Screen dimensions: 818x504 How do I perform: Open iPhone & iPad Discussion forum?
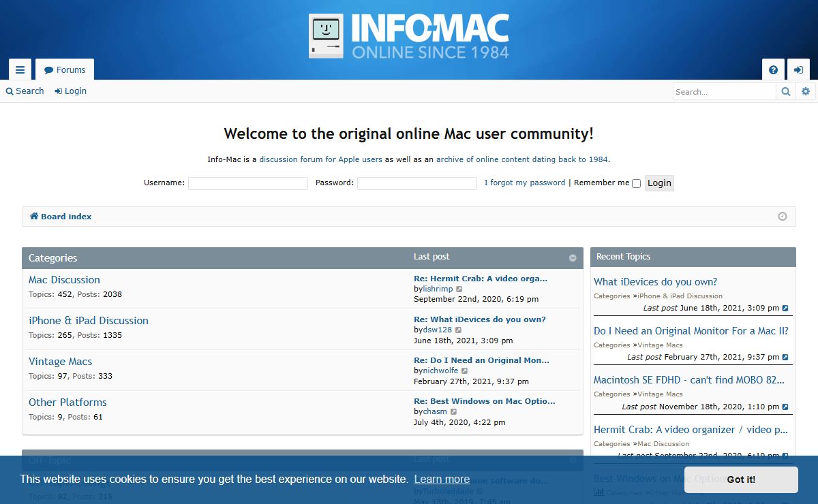coord(89,321)
